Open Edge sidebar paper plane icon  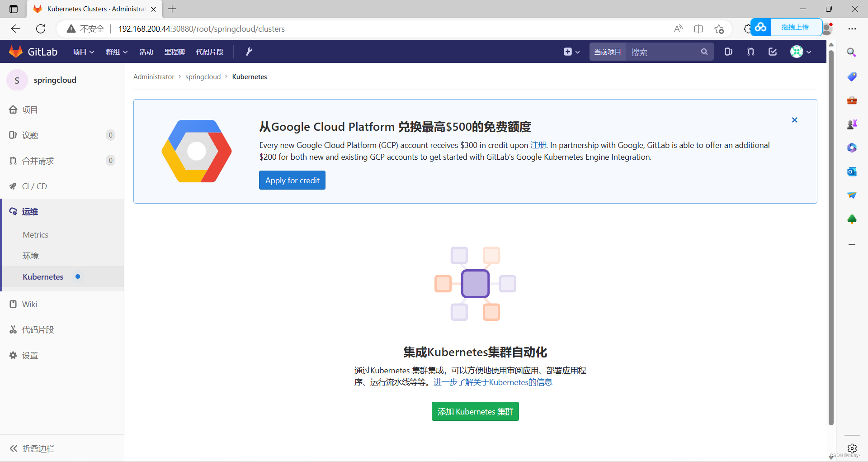click(852, 195)
